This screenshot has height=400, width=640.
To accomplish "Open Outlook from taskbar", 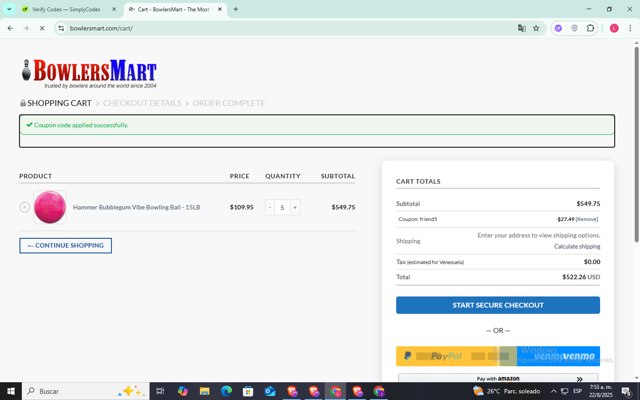I will pos(270,391).
